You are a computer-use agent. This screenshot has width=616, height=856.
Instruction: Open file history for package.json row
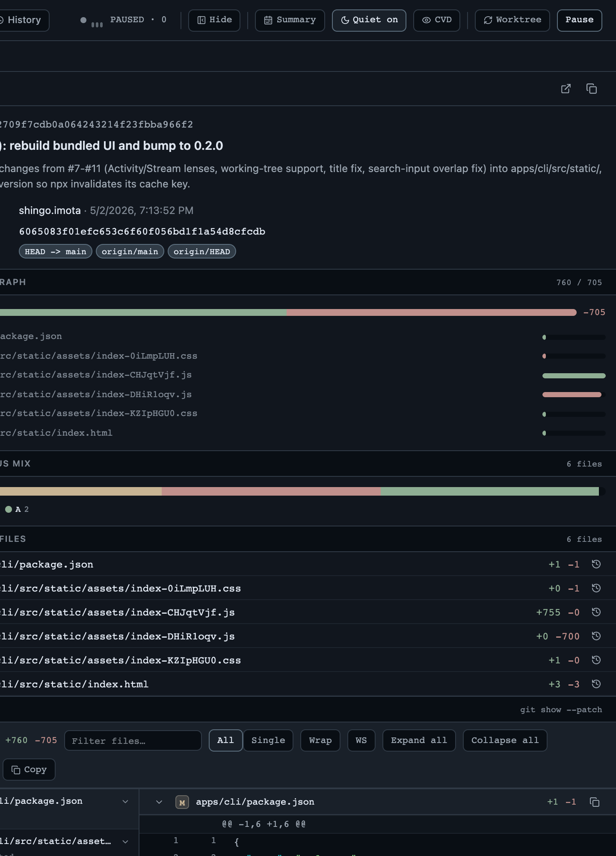click(596, 564)
